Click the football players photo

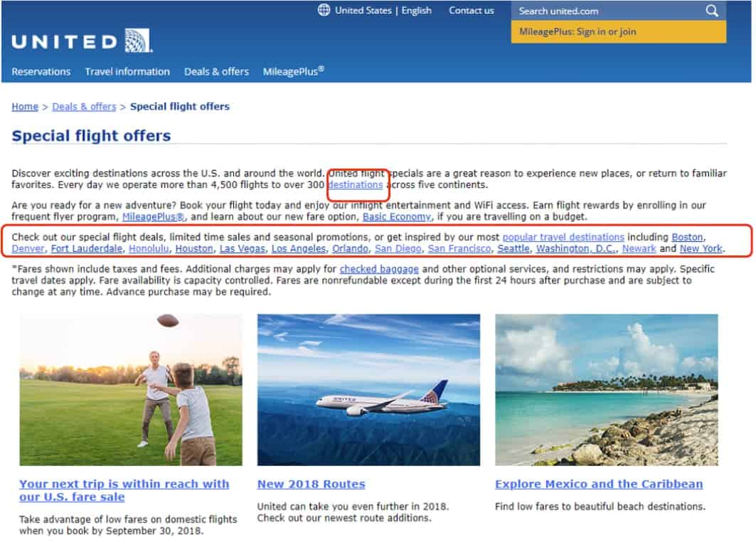pos(131,390)
